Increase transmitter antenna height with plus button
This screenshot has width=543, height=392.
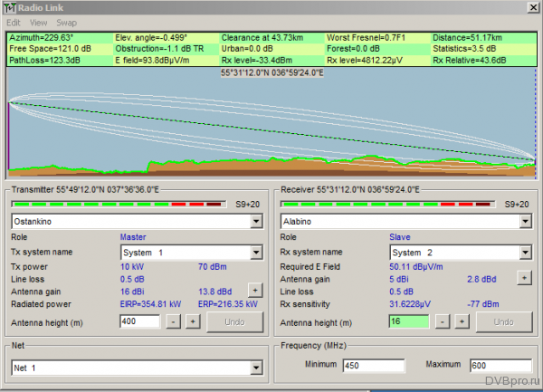tap(193, 321)
